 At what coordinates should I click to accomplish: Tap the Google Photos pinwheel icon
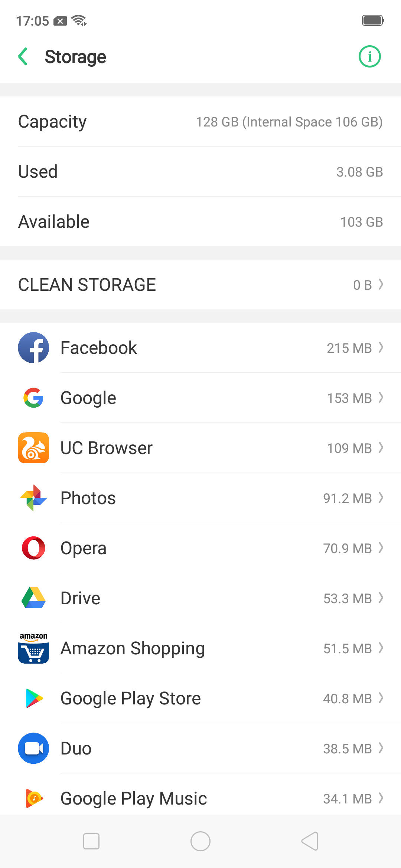(33, 498)
